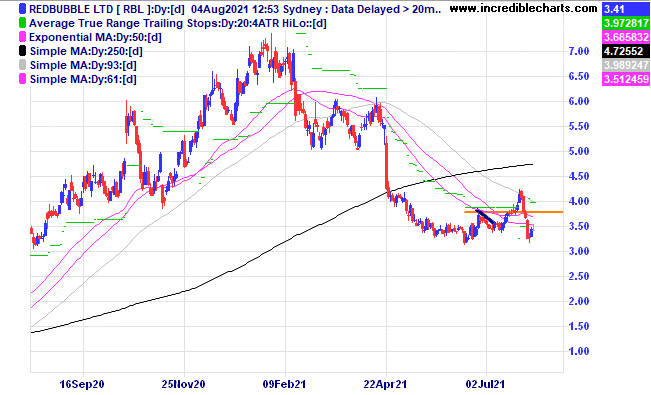Screen dimensions: 651x395
Task: Click the blue 3.41 last price value
Action: coord(625,9)
